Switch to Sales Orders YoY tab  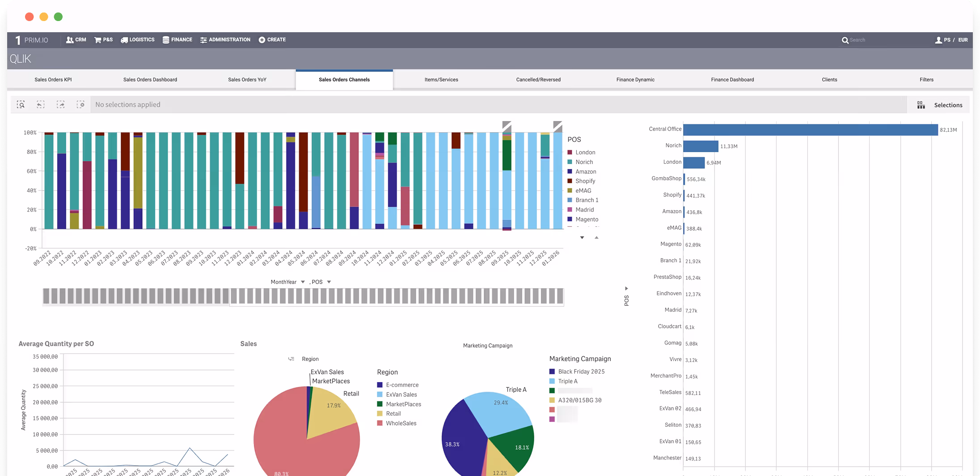247,80
